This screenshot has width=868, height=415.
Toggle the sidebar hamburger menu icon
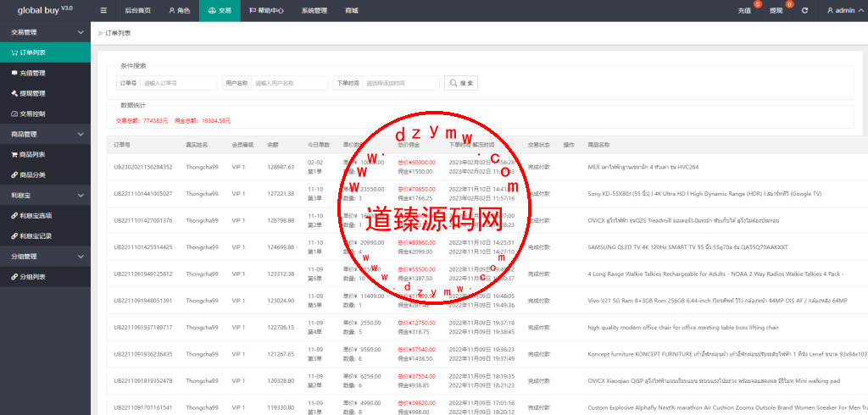(103, 10)
